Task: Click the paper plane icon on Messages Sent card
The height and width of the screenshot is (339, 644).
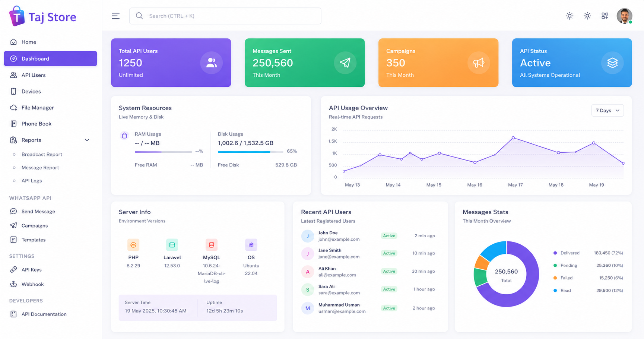Action: tap(345, 63)
